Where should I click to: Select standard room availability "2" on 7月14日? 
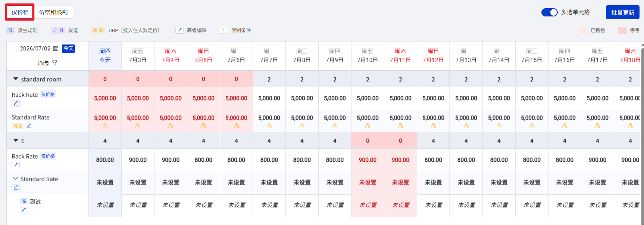point(499,79)
